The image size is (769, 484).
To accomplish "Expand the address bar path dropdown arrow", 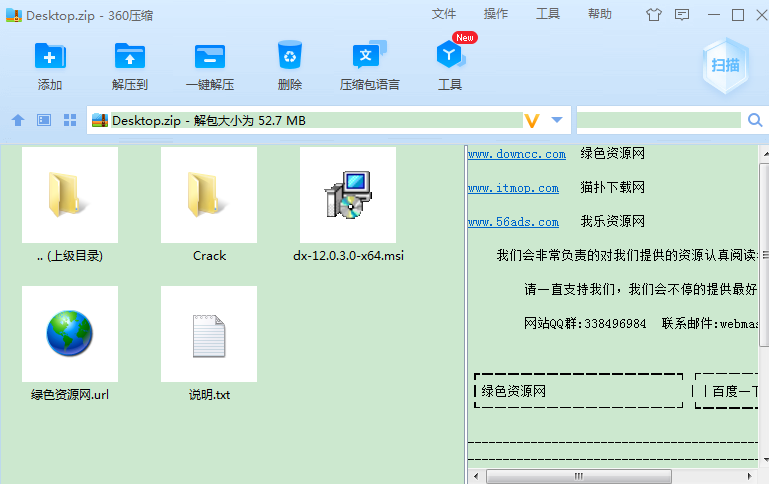I will (x=557, y=120).
